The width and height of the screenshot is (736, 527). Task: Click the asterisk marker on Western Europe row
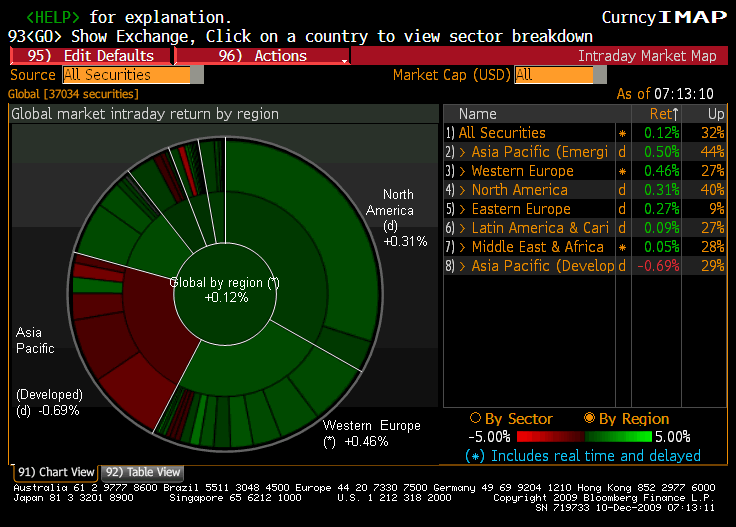[x=622, y=172]
